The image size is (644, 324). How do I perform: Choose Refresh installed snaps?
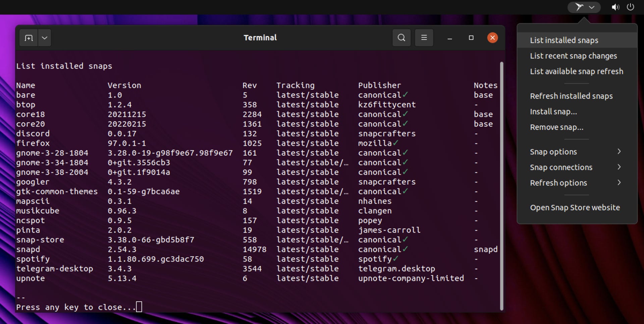click(x=577, y=96)
